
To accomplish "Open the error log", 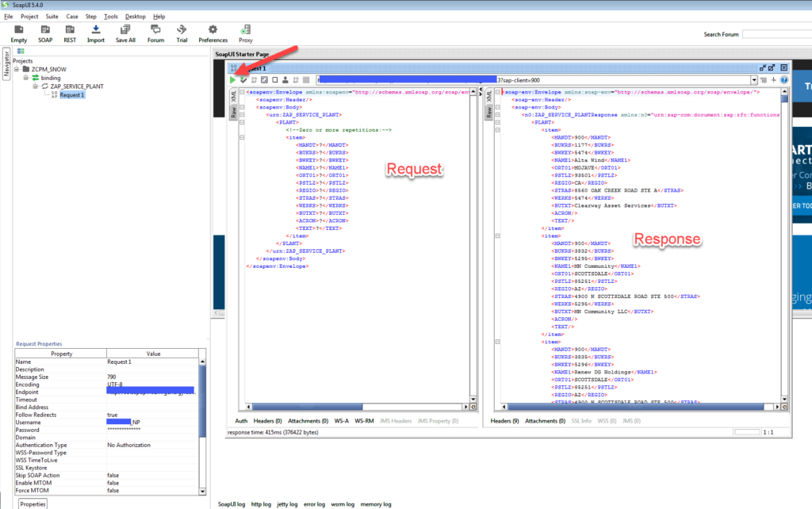I will tap(314, 503).
